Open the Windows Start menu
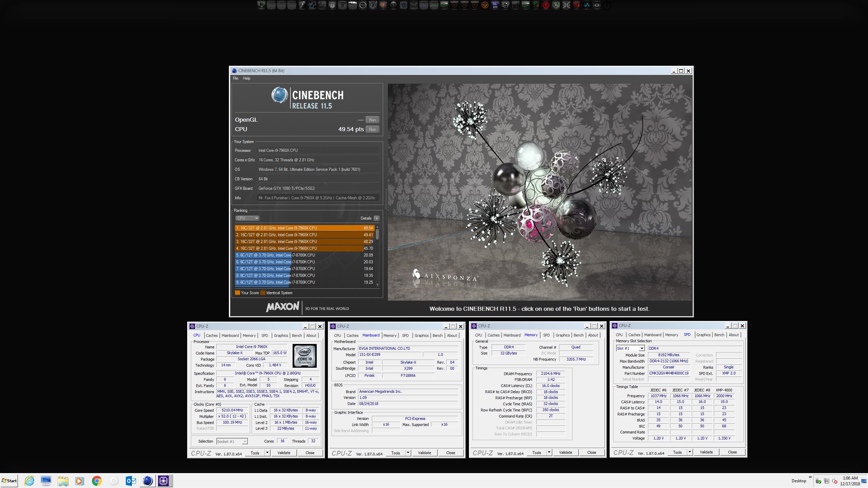868x488 pixels. [x=9, y=481]
